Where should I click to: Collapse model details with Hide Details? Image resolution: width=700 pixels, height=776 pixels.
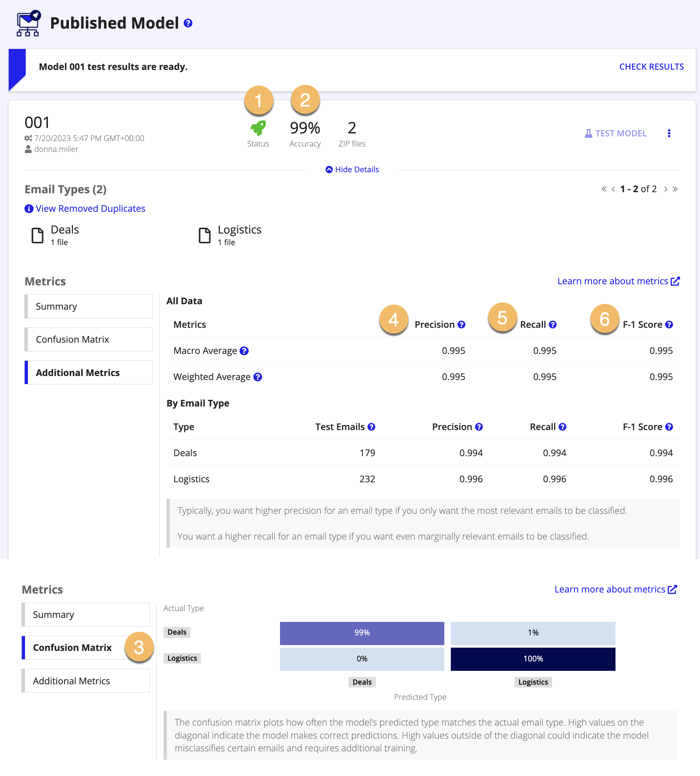(x=352, y=170)
